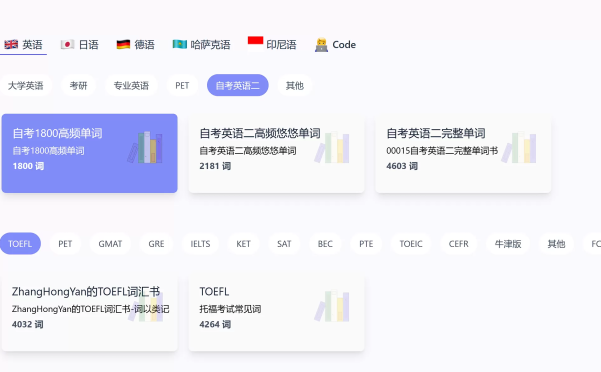
Task: Open the 哈萨克语 language tab
Action: click(202, 45)
